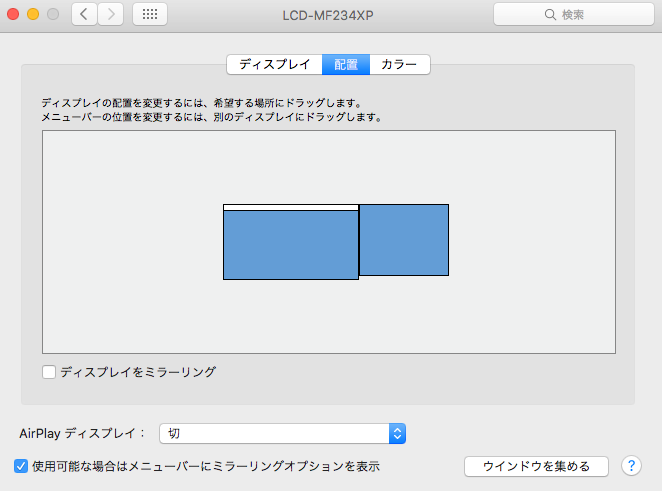Select the 配置 tab

(x=346, y=65)
